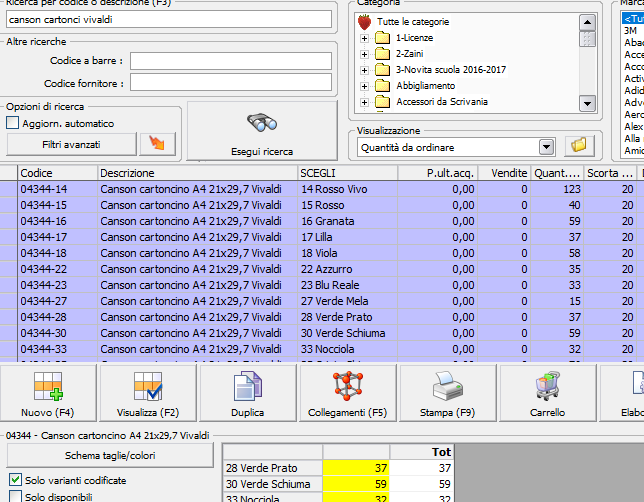Click the SCEGLI column header
Screen dimensions: 644x502
coord(347,173)
